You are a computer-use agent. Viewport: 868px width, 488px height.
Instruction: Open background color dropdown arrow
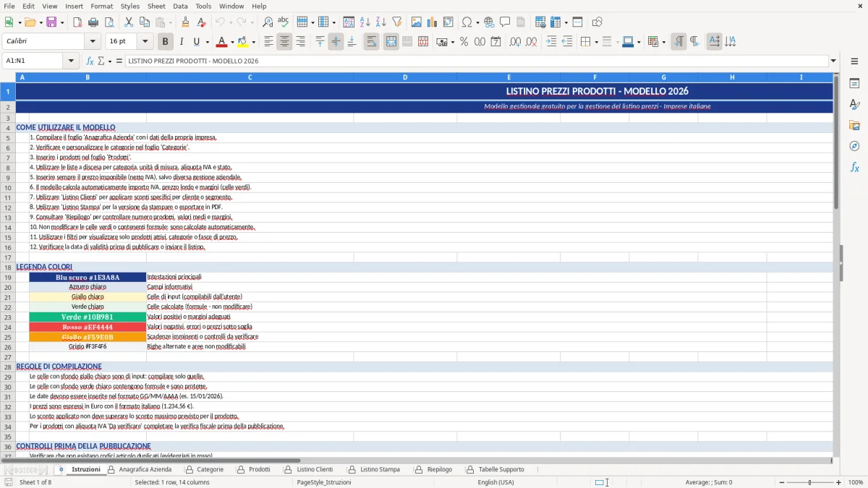coord(253,42)
